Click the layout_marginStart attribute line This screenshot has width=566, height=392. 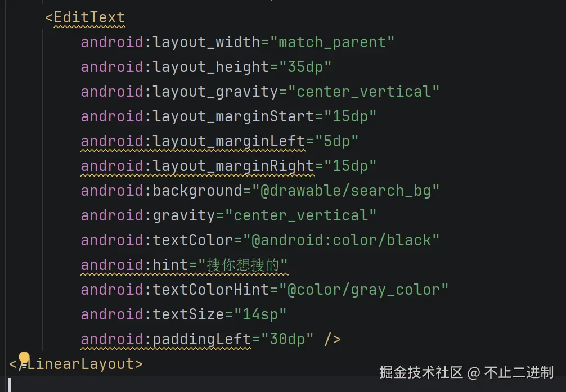[228, 116]
